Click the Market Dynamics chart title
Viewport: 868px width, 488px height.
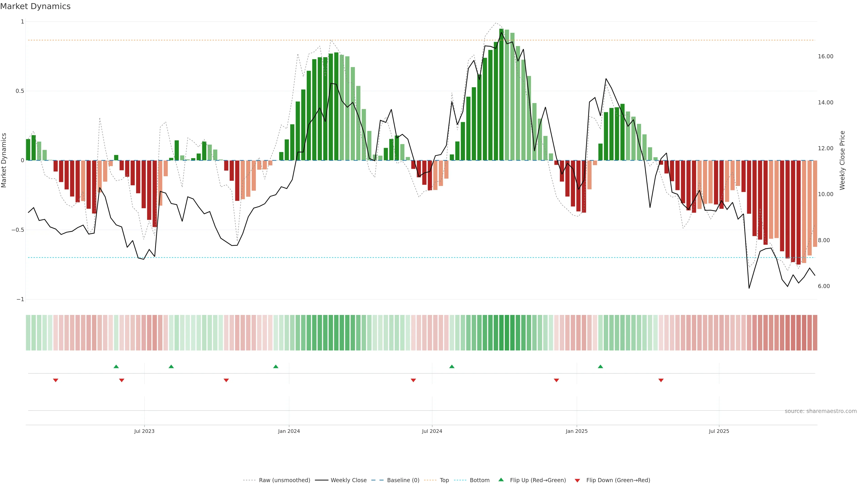35,6
